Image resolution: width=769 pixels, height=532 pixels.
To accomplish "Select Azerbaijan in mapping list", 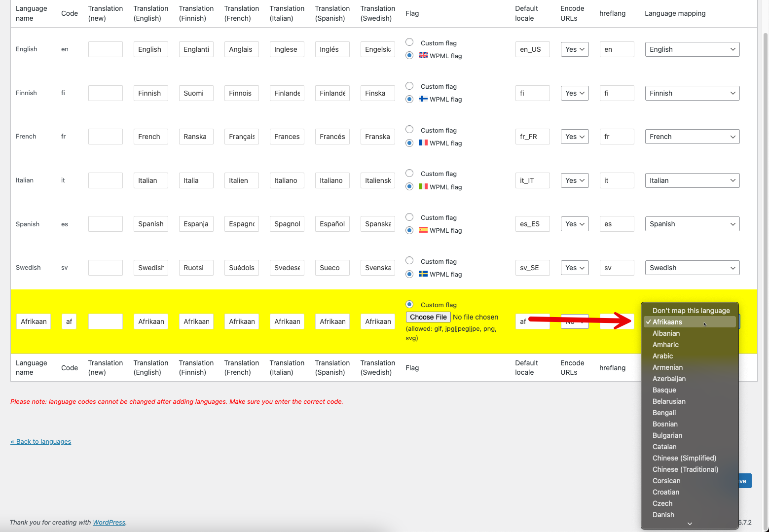I will [x=690, y=379].
